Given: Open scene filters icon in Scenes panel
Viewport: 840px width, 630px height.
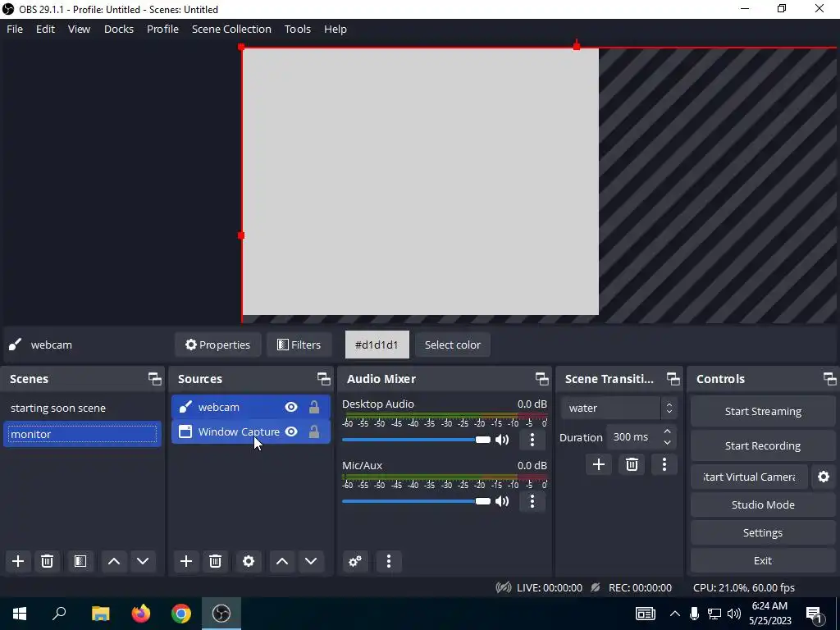Looking at the screenshot, I should pyautogui.click(x=80, y=561).
